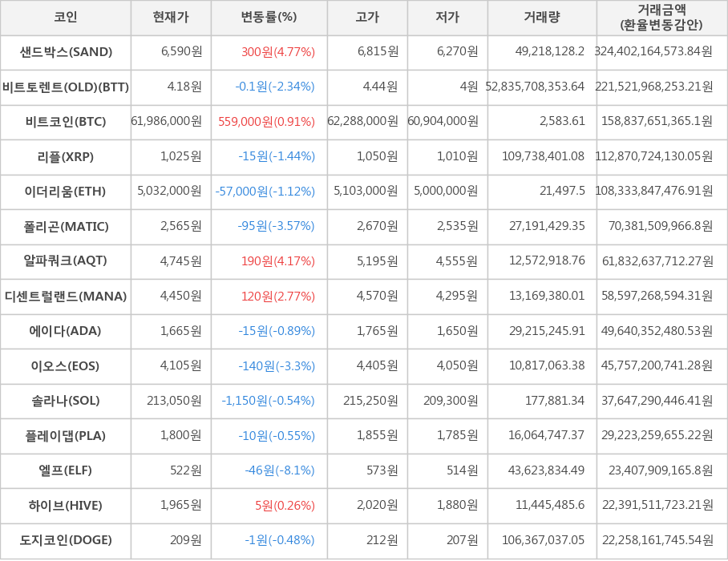Click AQT high price 5,195원
728x561 pixels.
click(378, 260)
